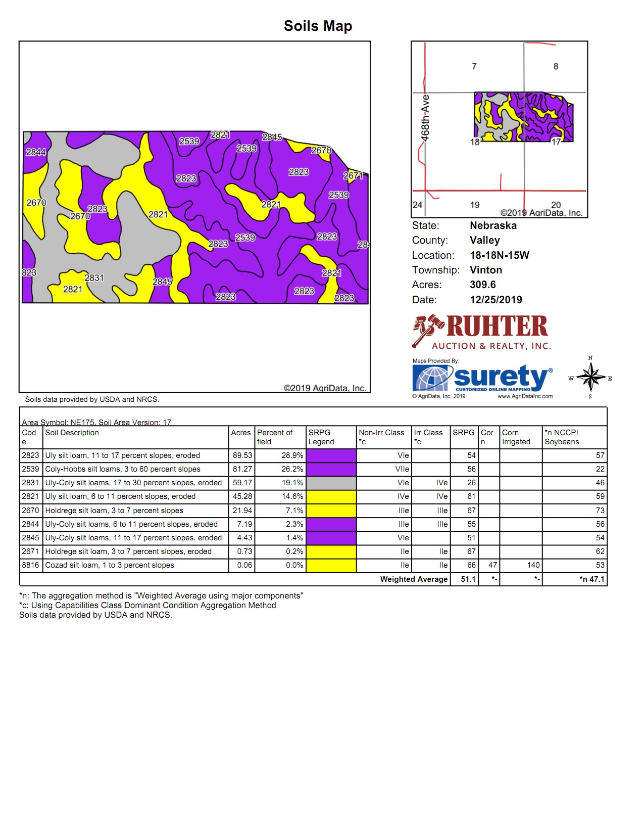Screen dimensions: 644x834
Task: Click the compass rose icon
Action: 590,377
